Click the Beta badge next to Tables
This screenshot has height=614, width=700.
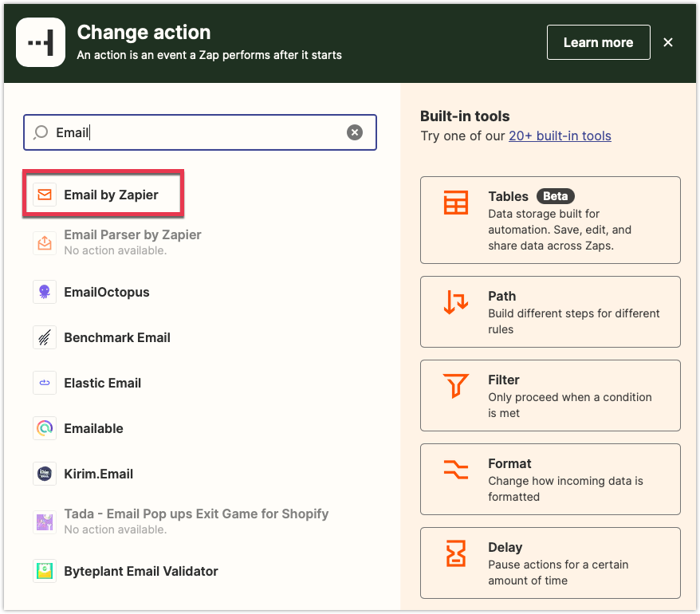point(556,196)
